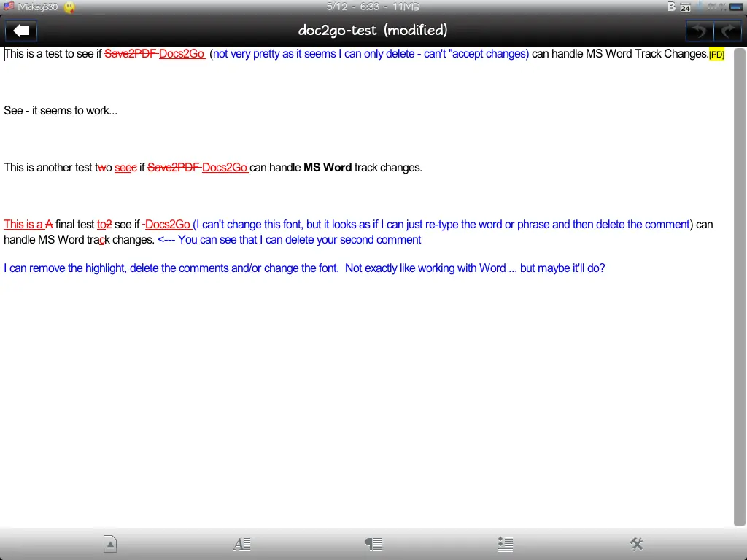Image resolution: width=747 pixels, height=560 pixels.
Task: Open the yellow [PD] comment marker
Action: [716, 54]
